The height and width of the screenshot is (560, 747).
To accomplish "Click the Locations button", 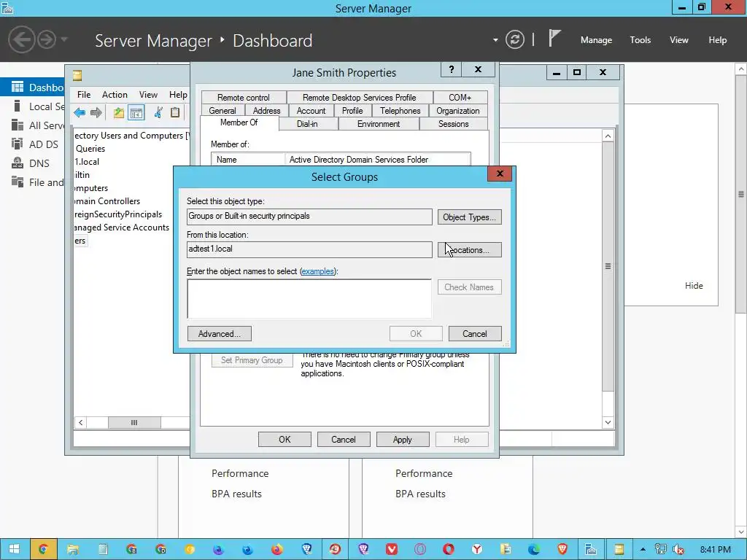I will [x=469, y=250].
